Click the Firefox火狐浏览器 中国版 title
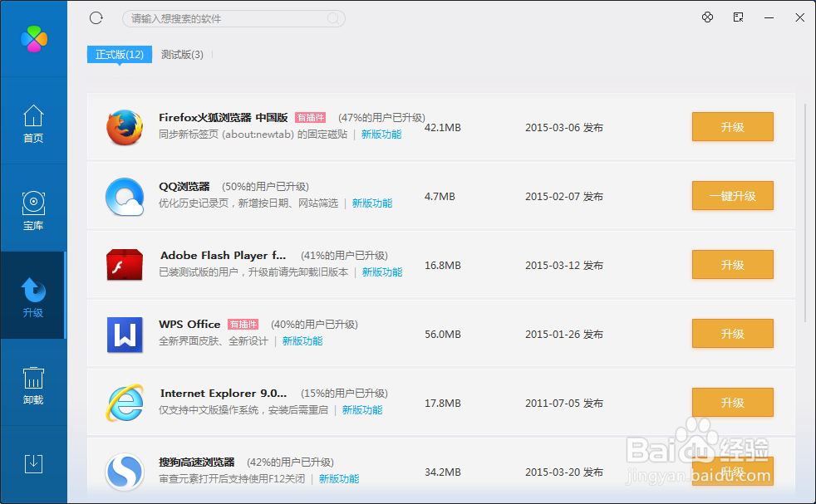816x504 pixels. 224,118
